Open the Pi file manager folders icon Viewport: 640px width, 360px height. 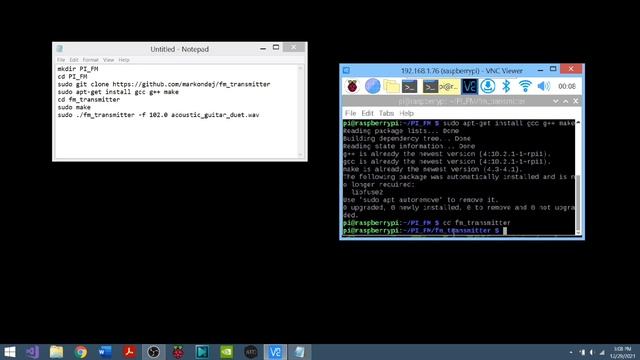click(x=391, y=86)
